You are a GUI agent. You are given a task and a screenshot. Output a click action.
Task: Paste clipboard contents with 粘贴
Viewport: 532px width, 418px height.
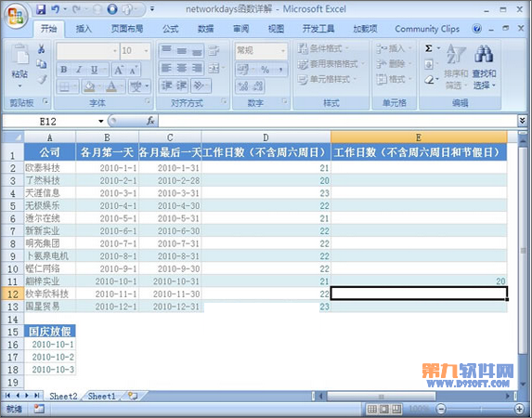coord(19,66)
